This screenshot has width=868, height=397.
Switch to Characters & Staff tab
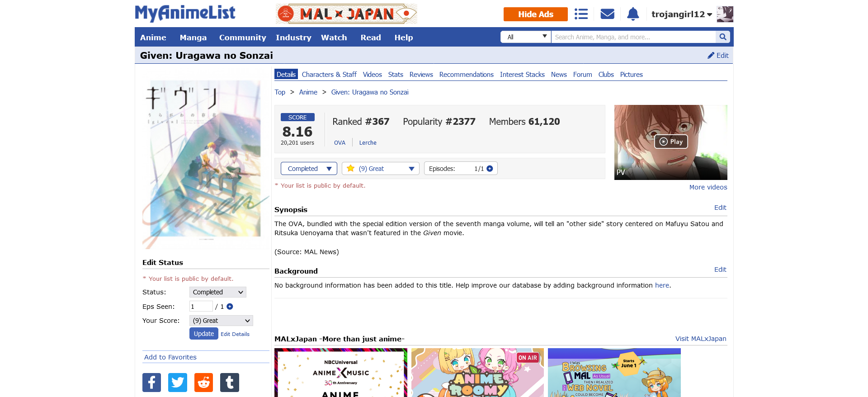[x=329, y=75]
